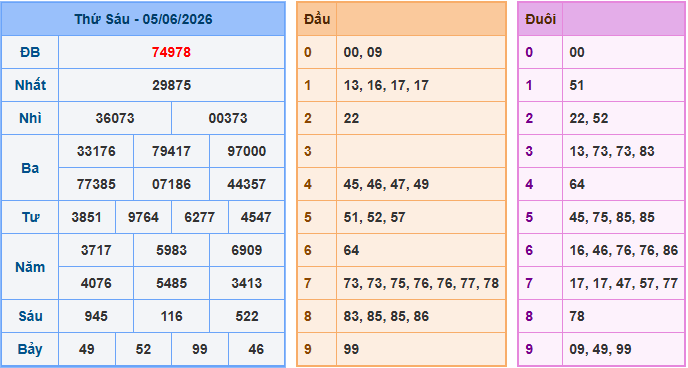Image resolution: width=688 pixels, height=368 pixels.
Task: Select value '51' in the Đuôi 1 row
Action: point(577,85)
